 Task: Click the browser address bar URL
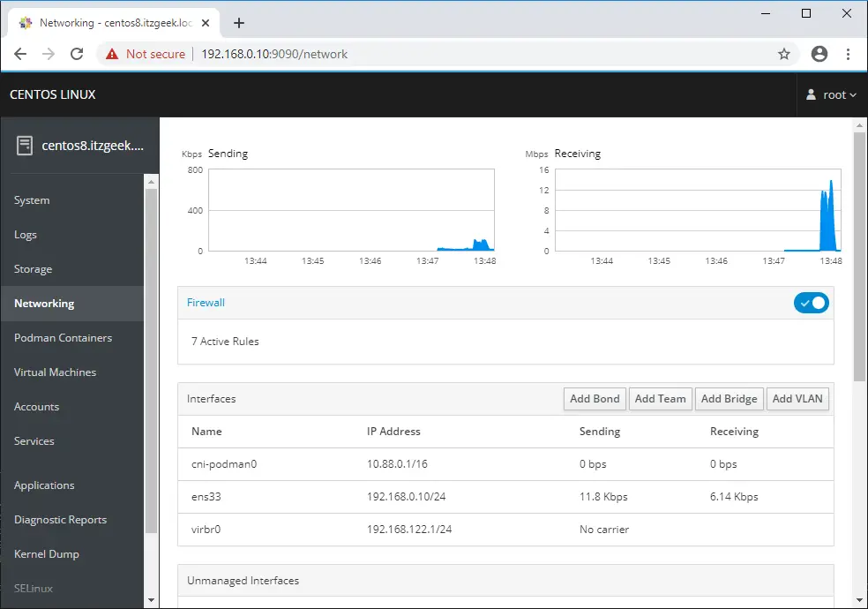tap(274, 54)
